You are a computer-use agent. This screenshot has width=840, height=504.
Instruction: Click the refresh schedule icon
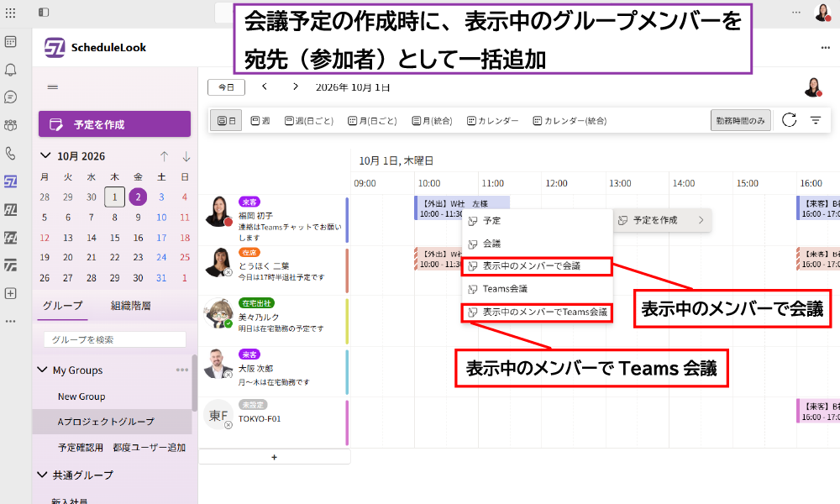(x=789, y=120)
